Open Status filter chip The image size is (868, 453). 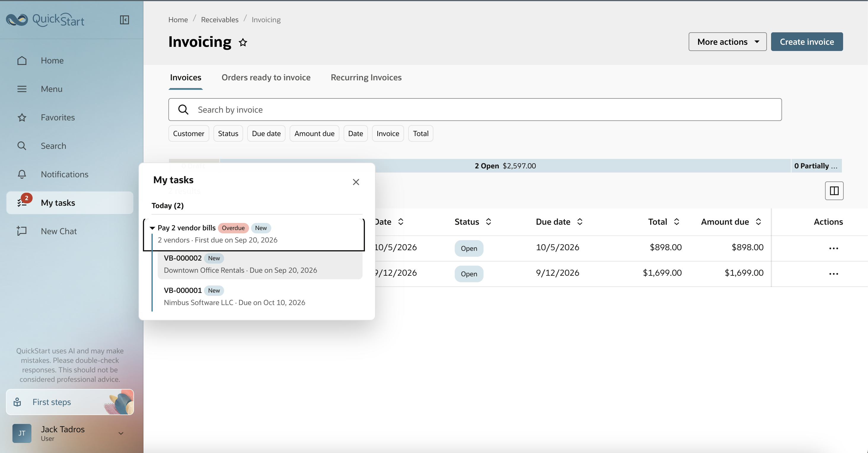pos(228,133)
